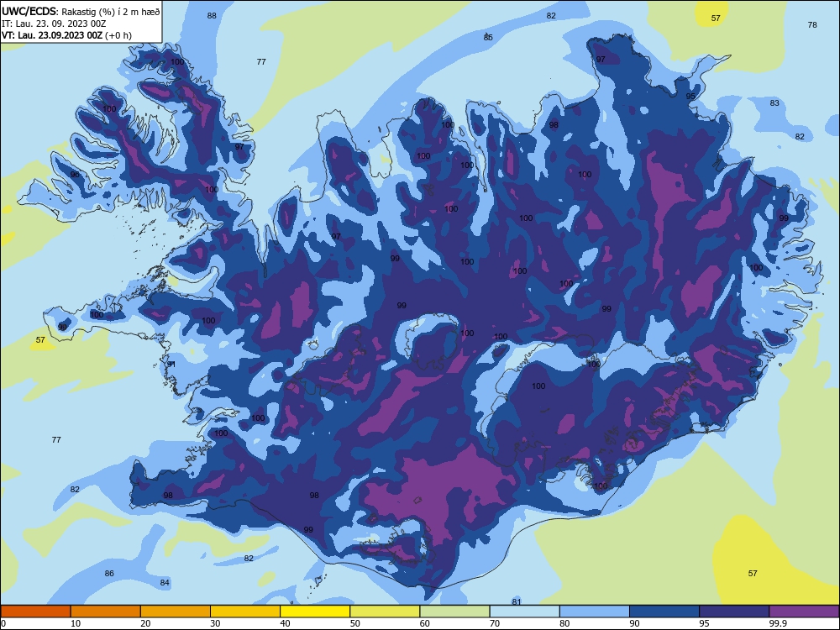Viewport: 840px width, 630px height.
Task: Click the '0' legend scale label
Action: [3, 623]
